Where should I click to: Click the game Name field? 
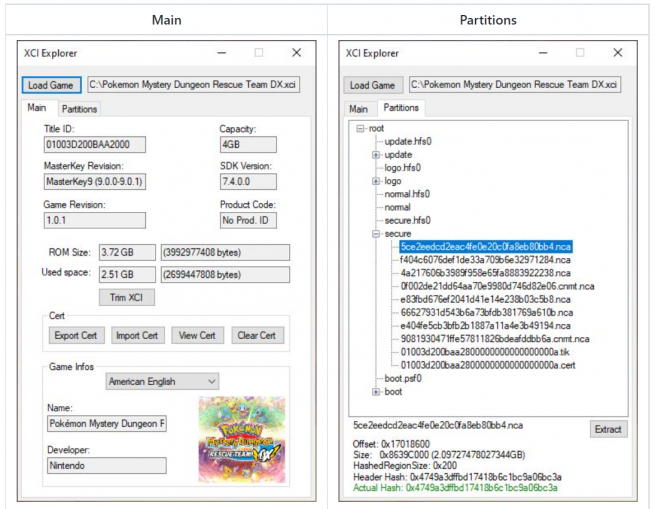coord(107,423)
